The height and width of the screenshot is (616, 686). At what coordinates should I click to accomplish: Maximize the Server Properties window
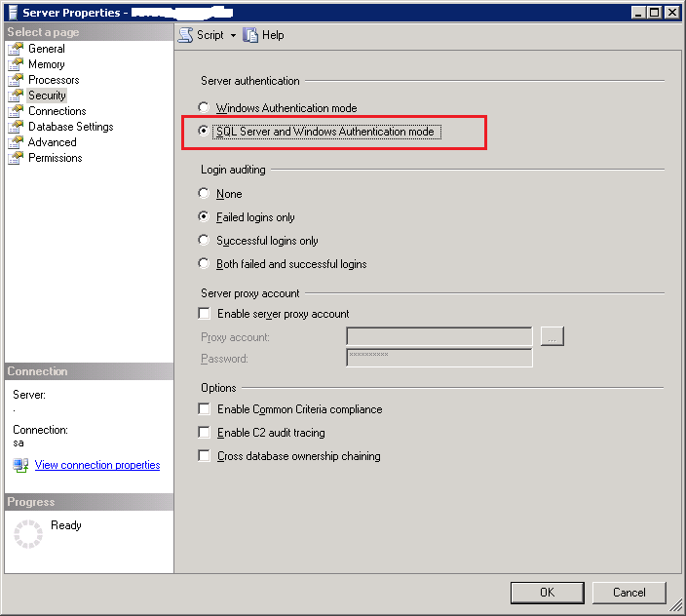(655, 13)
